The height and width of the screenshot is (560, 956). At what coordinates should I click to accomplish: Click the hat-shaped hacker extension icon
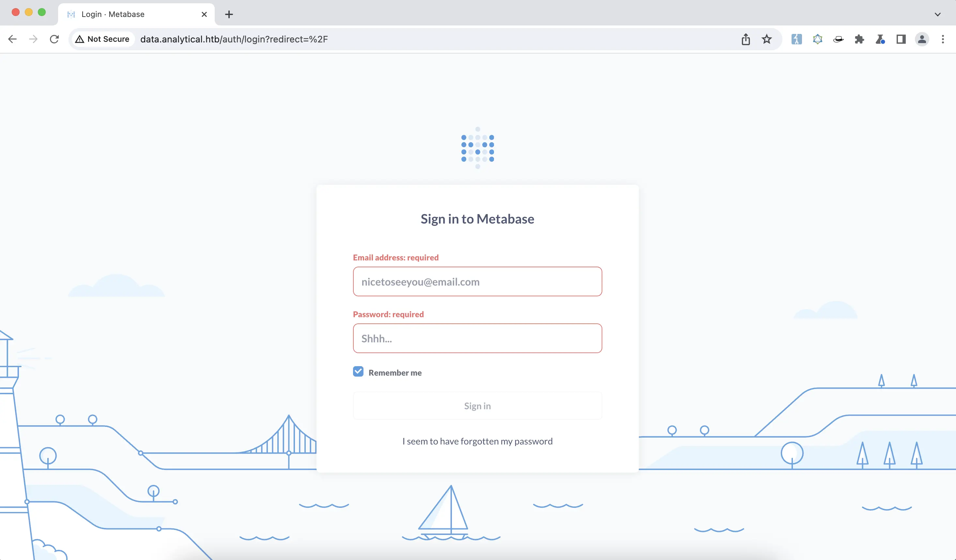[839, 39]
